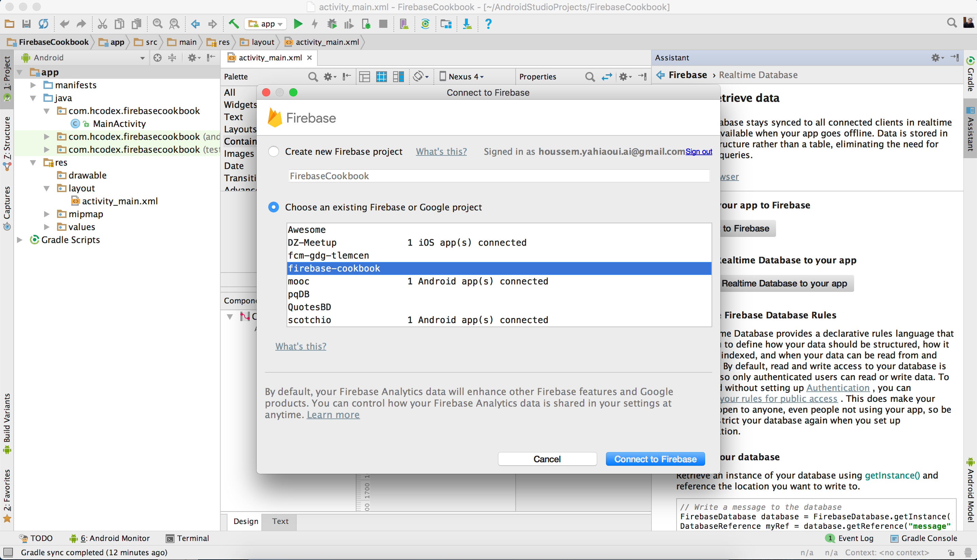Click the Debug app bug icon
This screenshot has width=977, height=560.
click(332, 24)
